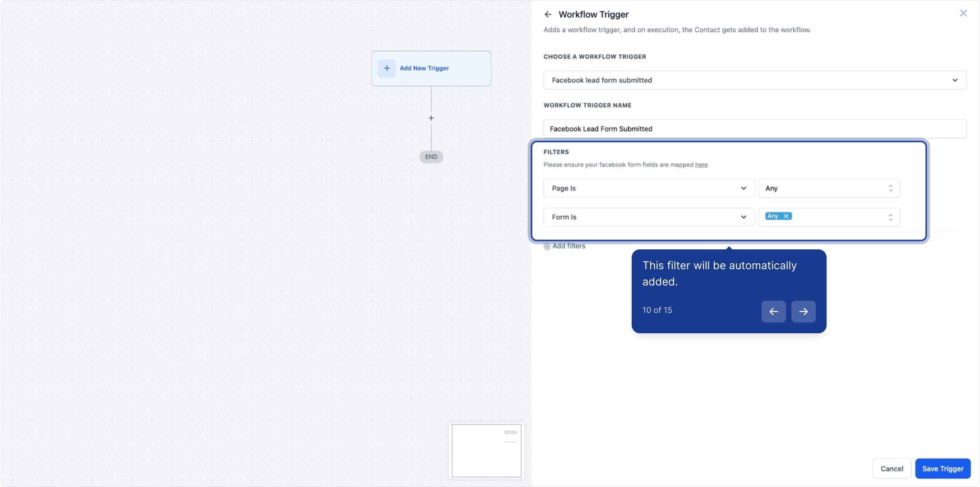
Task: Remove the Any tag from Form Is
Action: (786, 216)
